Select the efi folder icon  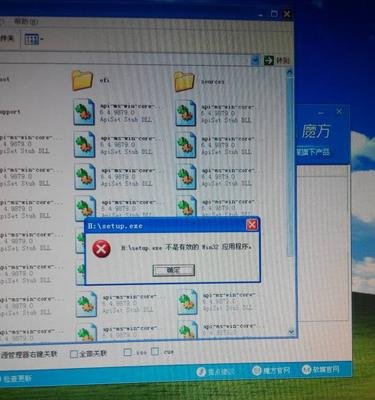click(82, 81)
